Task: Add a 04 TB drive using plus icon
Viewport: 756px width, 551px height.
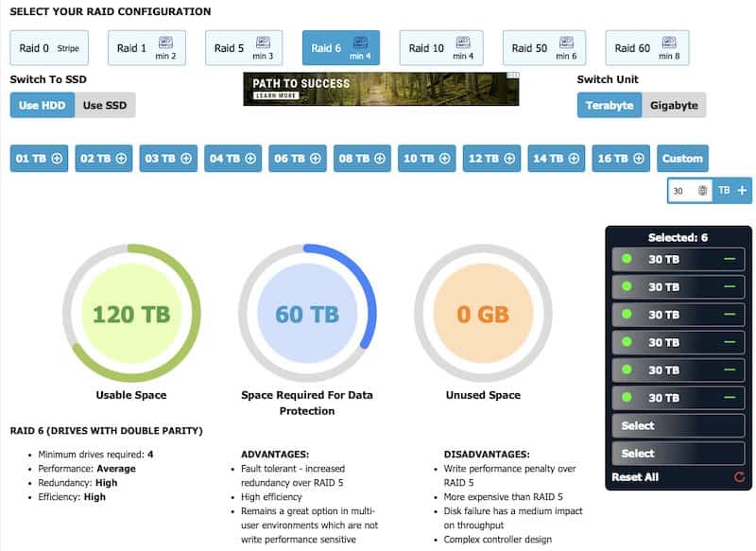Action: [x=250, y=159]
